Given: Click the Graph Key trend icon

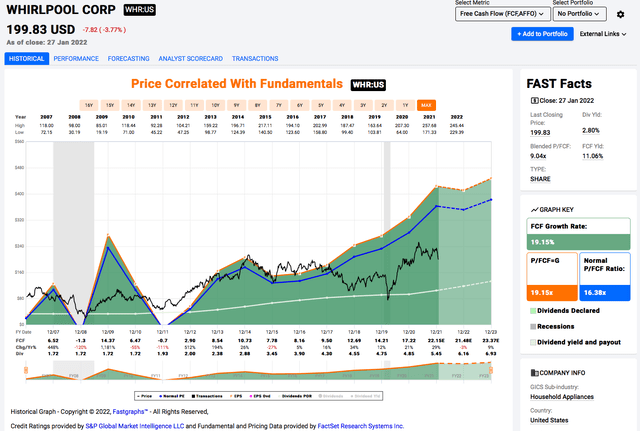Looking at the screenshot, I should click(x=534, y=210).
